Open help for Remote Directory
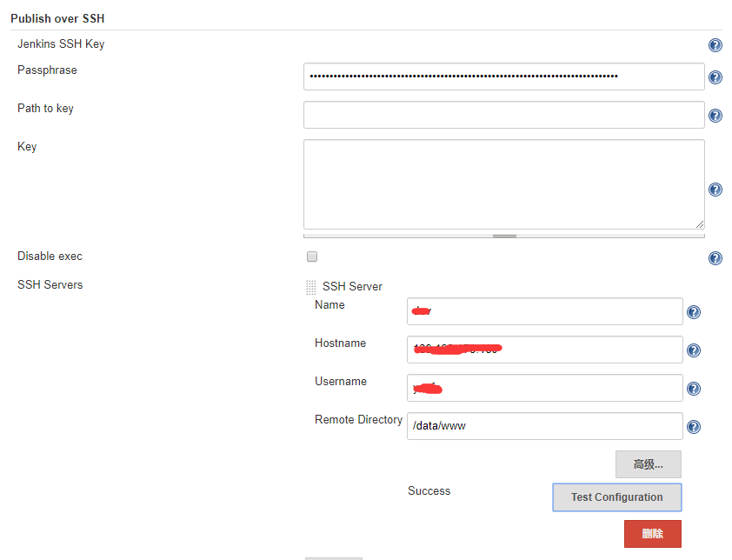 pyautogui.click(x=694, y=426)
